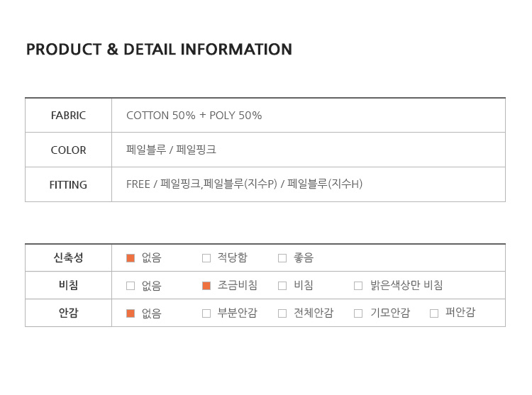
Task: Toggle the orange 조금비침 checkbox
Action: click(x=206, y=286)
